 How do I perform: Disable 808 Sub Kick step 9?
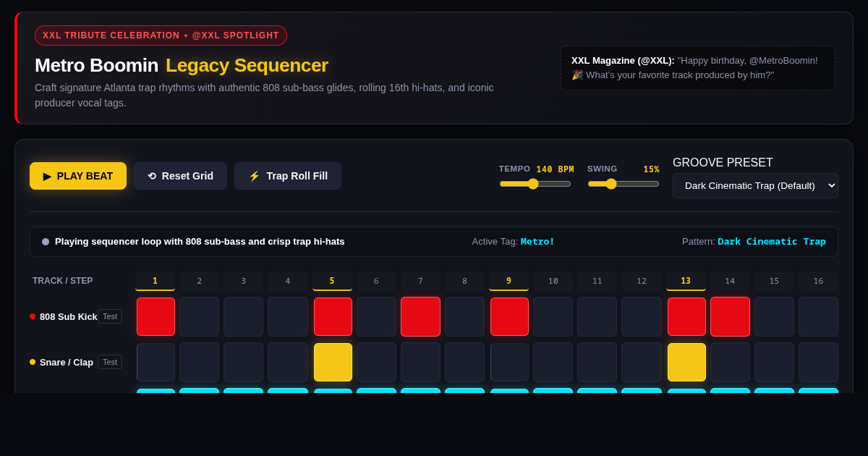(x=509, y=316)
